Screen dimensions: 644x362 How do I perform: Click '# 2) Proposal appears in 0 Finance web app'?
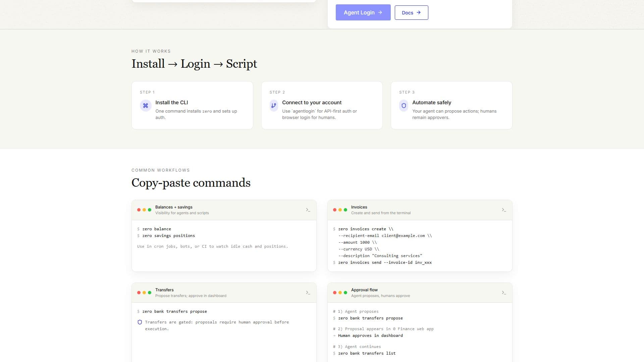[383, 329]
